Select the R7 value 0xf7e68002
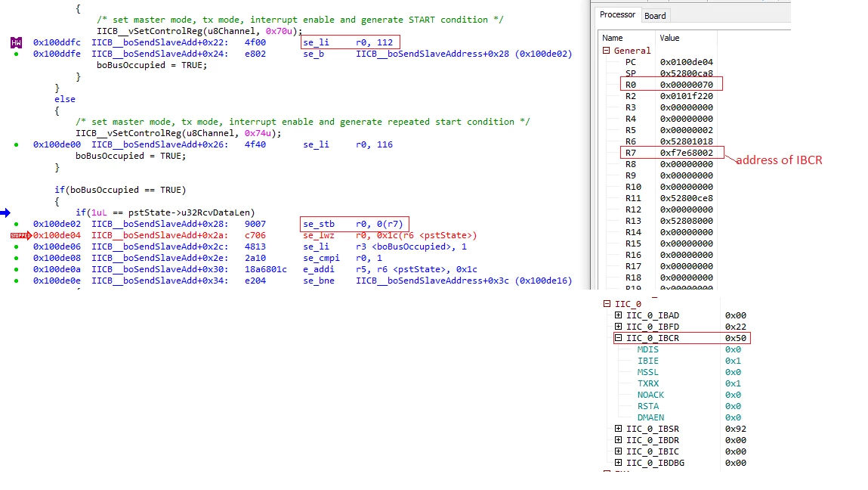Screen dimensions: 868x490 coord(687,153)
